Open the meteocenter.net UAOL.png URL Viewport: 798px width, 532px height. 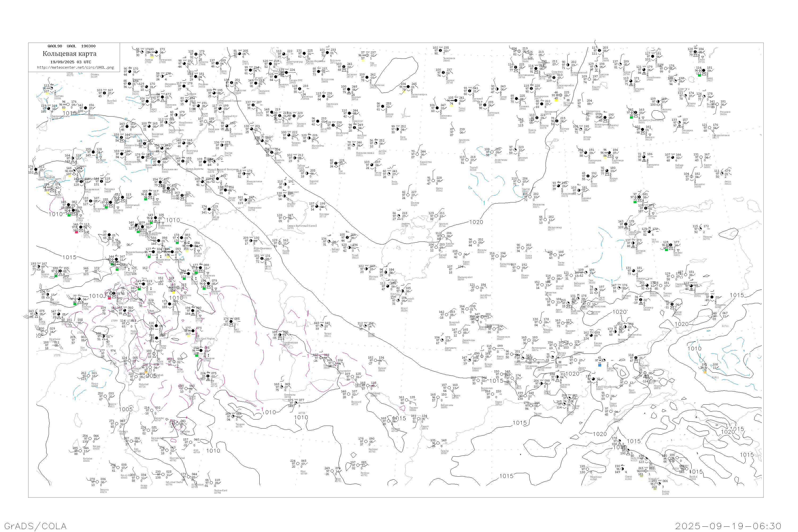75,68
